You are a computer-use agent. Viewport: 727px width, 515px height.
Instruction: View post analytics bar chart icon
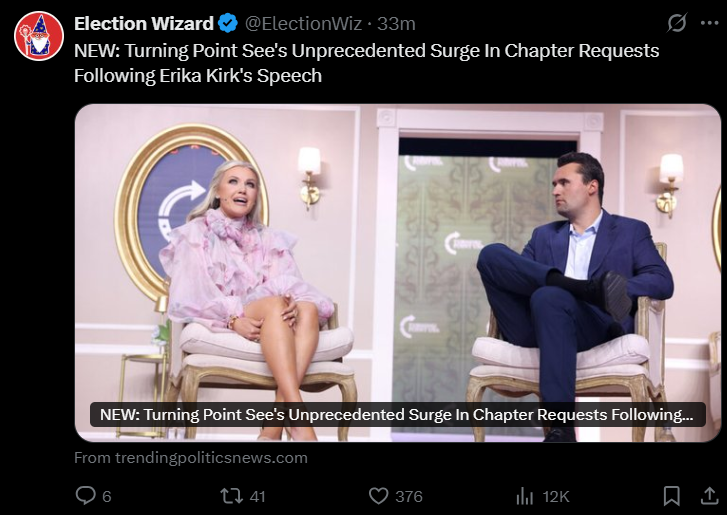click(524, 496)
